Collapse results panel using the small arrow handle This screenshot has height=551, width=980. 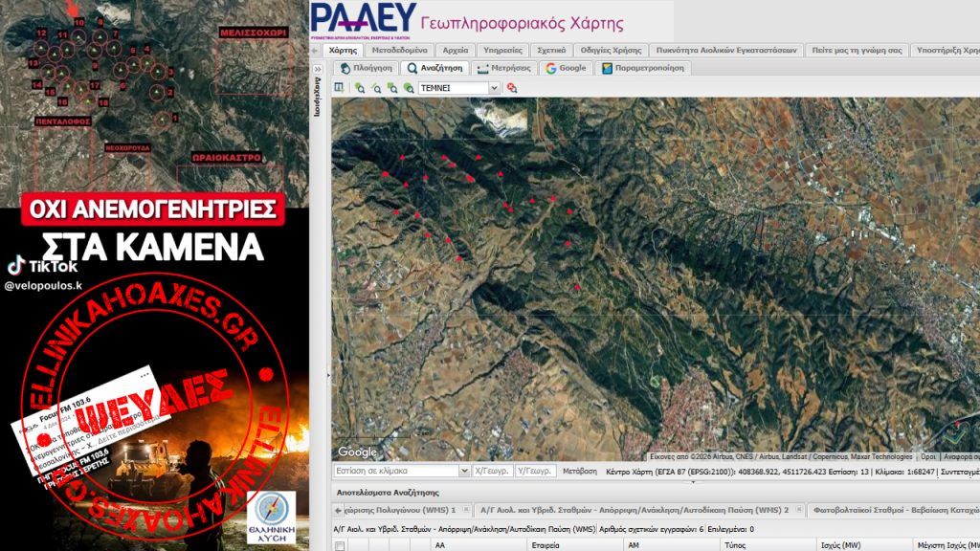(x=693, y=482)
